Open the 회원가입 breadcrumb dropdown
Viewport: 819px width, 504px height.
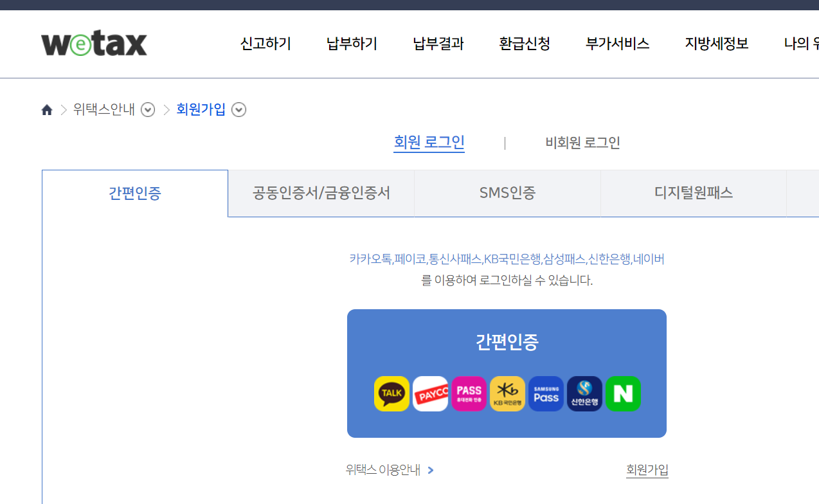[x=239, y=110]
